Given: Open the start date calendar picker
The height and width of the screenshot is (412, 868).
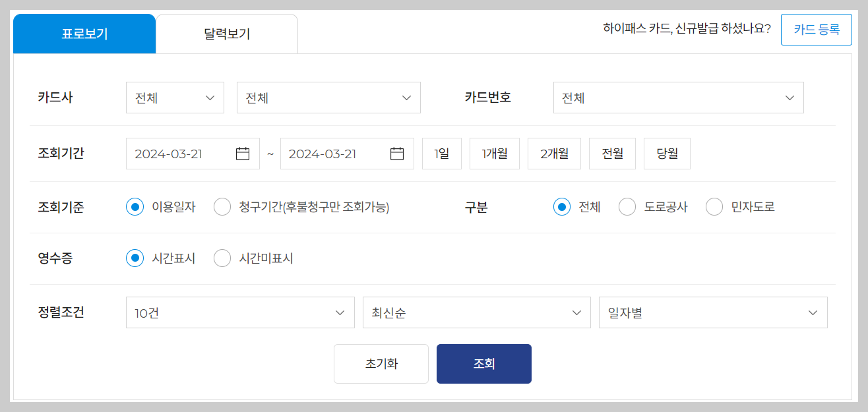Looking at the screenshot, I should (x=242, y=153).
